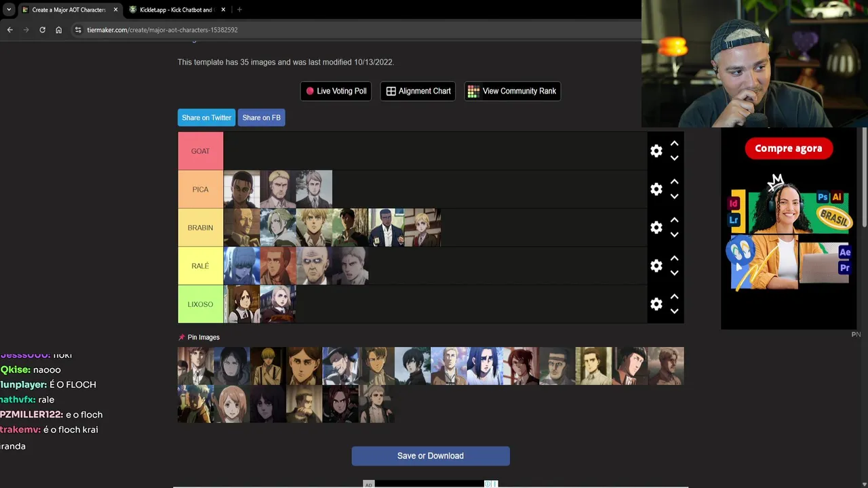Click the BRABIN tier color label

tap(200, 228)
